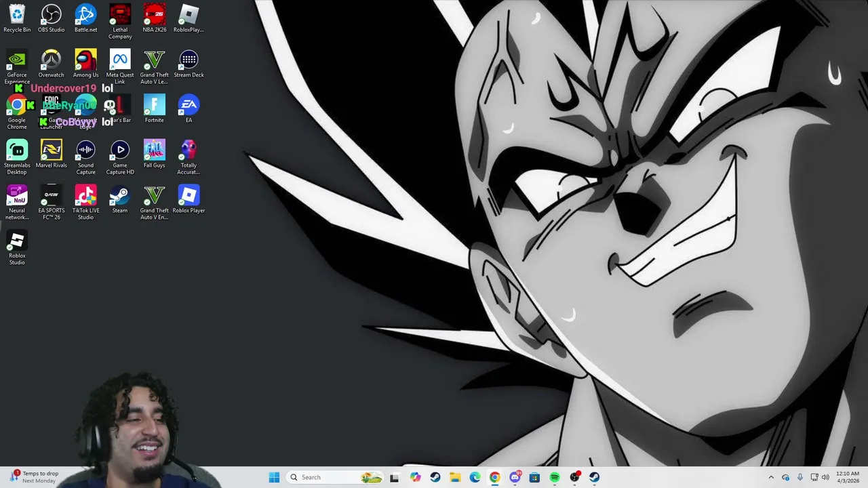868x488 pixels.
Task: Open the GeForce Experience shortcut
Action: pos(17,66)
